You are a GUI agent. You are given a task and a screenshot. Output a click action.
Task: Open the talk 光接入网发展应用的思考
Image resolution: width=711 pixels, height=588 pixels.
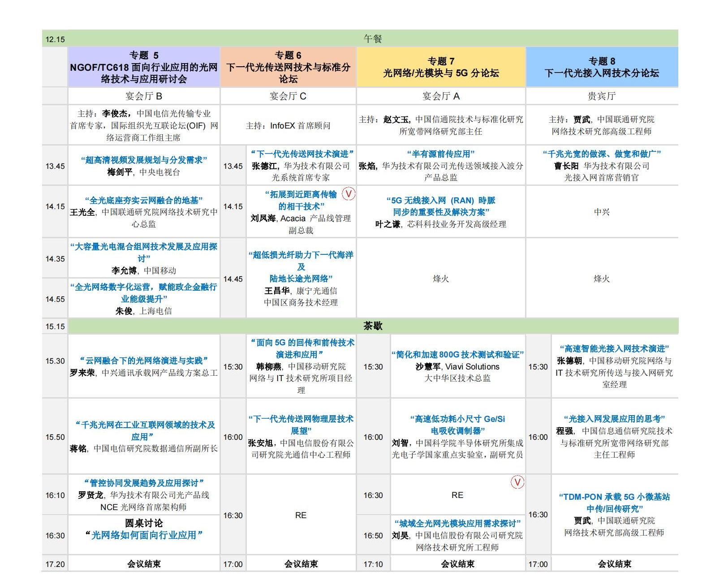click(614, 419)
